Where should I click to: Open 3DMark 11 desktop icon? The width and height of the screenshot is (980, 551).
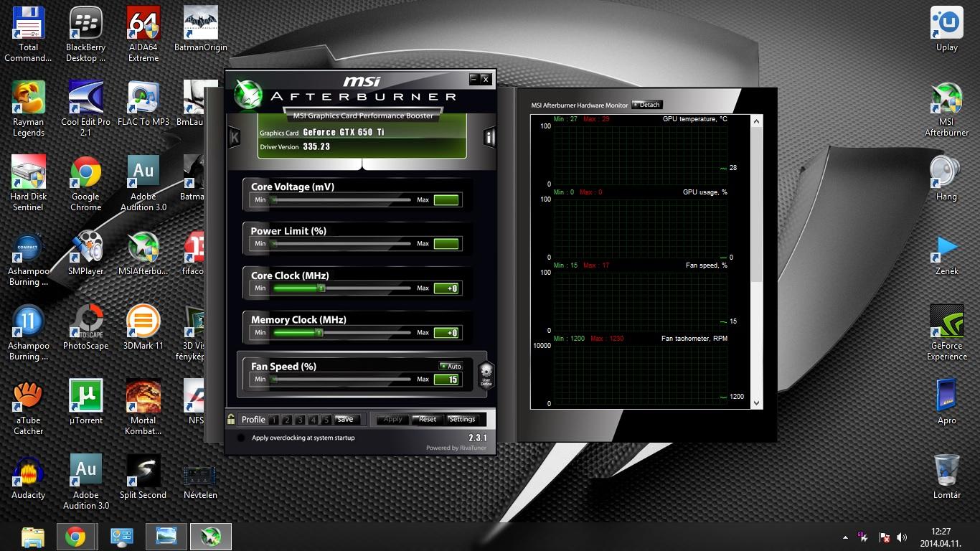(143, 328)
